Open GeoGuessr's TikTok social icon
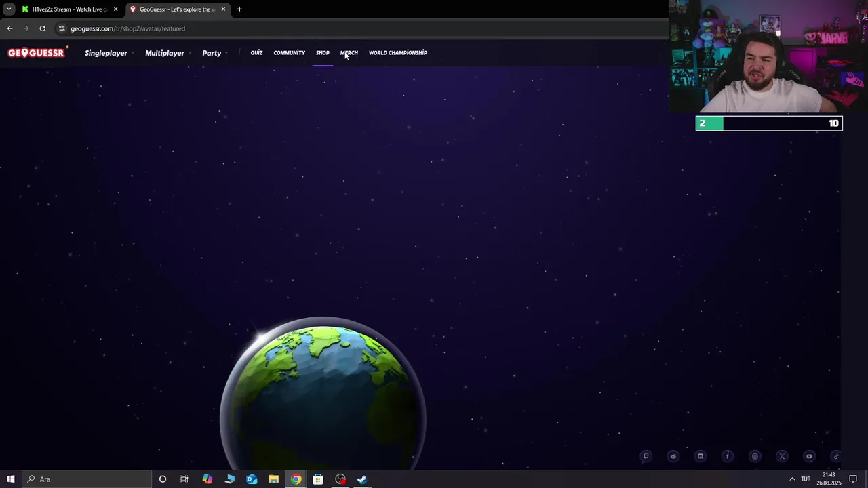Screen dimensions: 868x488 click(x=836, y=456)
